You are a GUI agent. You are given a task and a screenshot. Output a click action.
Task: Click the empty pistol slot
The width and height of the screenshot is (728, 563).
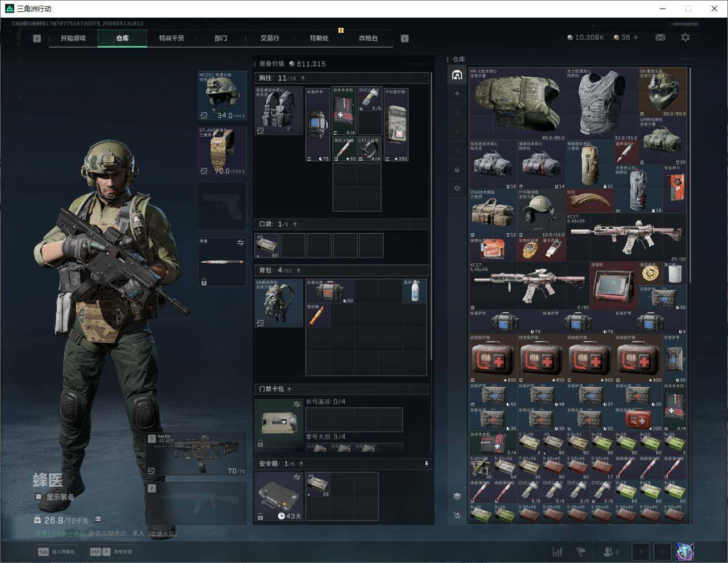point(222,206)
